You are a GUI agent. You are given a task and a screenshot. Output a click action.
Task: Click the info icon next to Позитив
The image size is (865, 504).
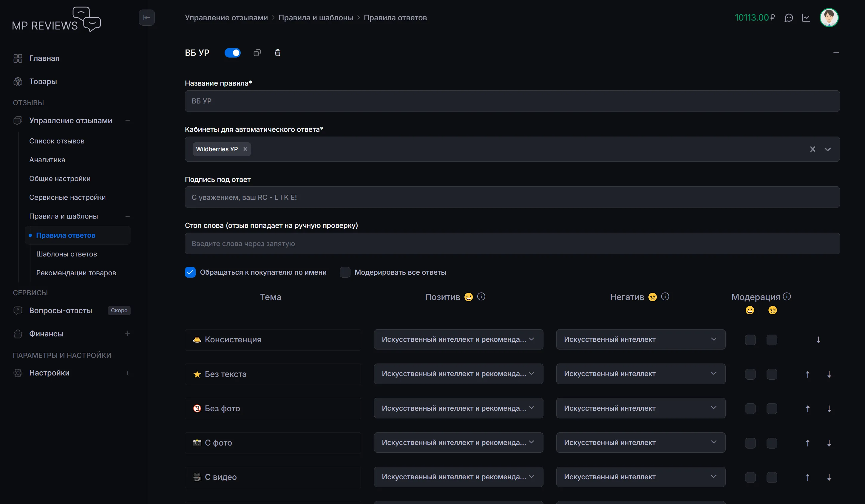(x=481, y=296)
